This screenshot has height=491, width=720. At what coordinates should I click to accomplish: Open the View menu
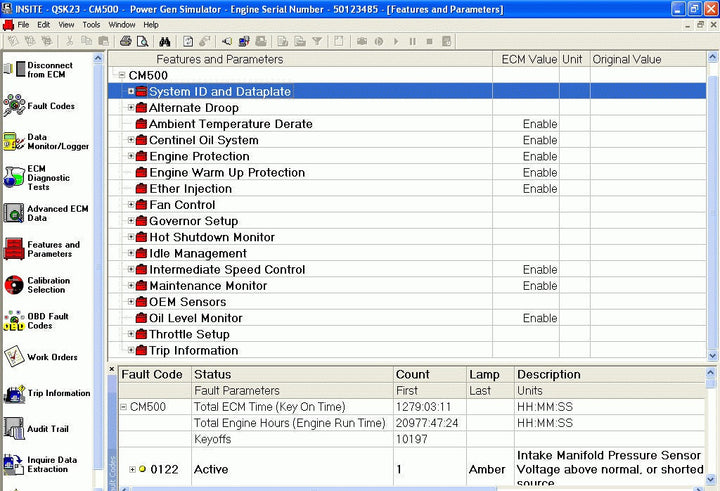point(66,25)
